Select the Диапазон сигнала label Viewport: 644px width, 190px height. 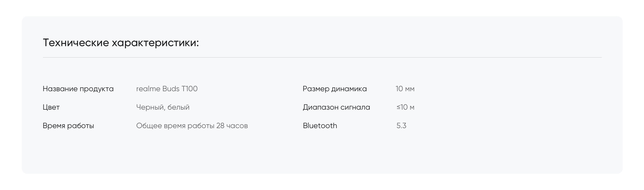336,107
